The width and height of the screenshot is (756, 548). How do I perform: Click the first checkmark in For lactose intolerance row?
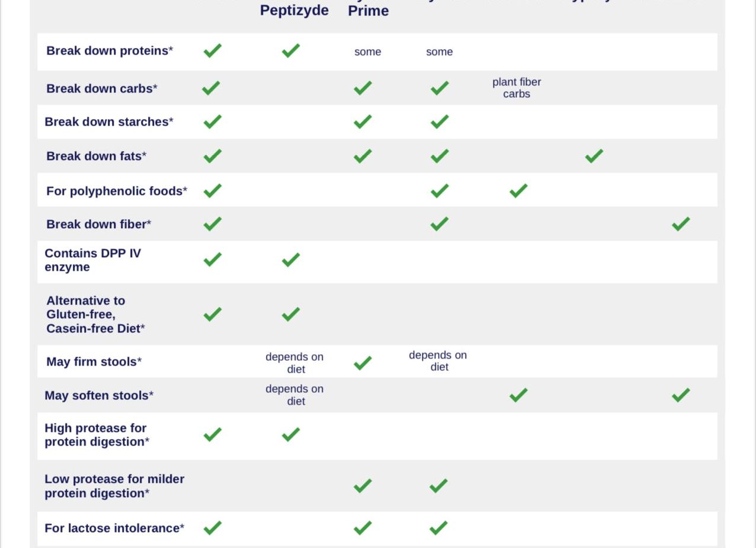coord(212,527)
